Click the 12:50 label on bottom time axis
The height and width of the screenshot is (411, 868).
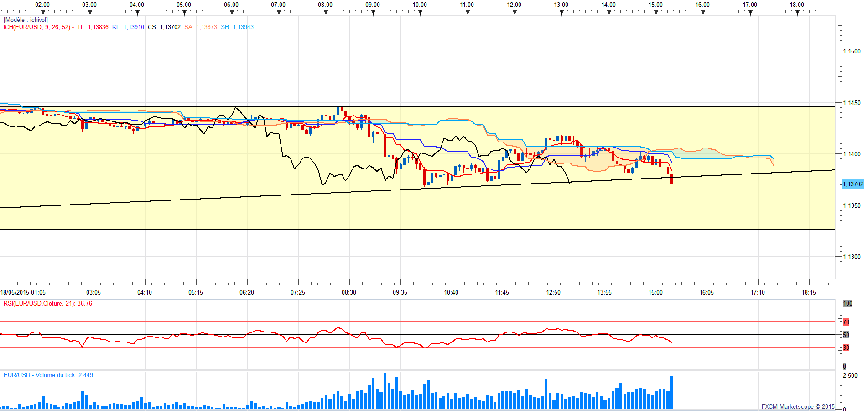[x=553, y=293]
